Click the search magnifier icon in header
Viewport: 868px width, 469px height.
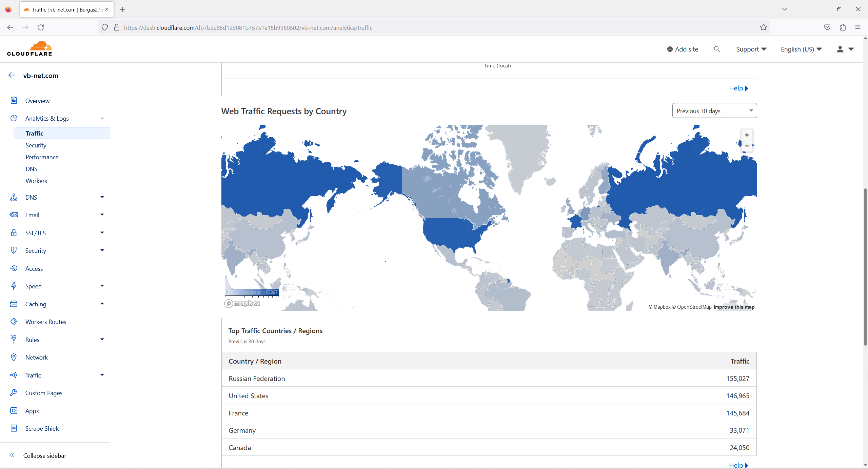[x=717, y=49]
